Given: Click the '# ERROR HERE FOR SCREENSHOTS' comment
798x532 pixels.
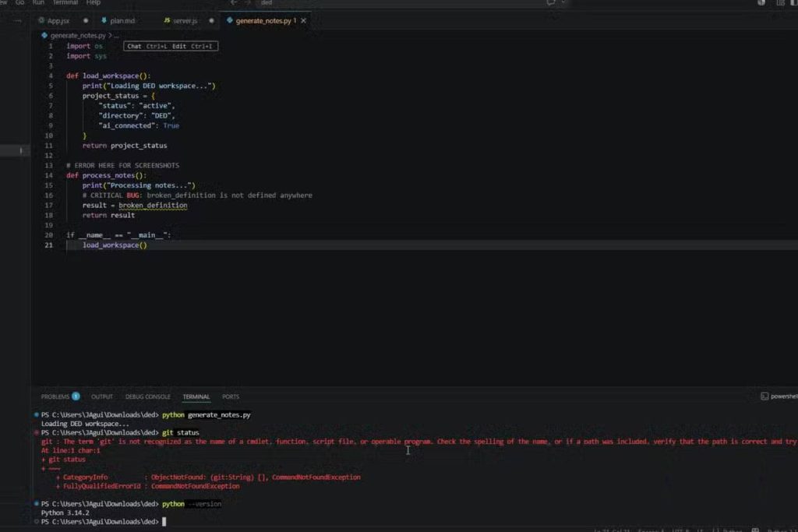Looking at the screenshot, I should 122,165.
